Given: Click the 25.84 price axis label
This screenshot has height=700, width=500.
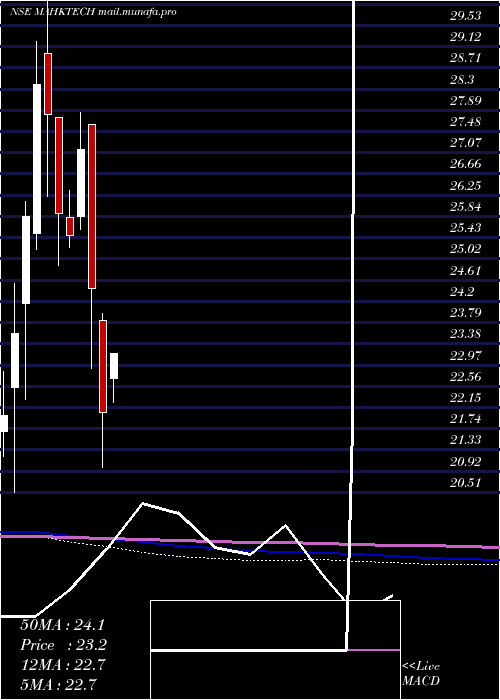Looking at the screenshot, I should (466, 207).
